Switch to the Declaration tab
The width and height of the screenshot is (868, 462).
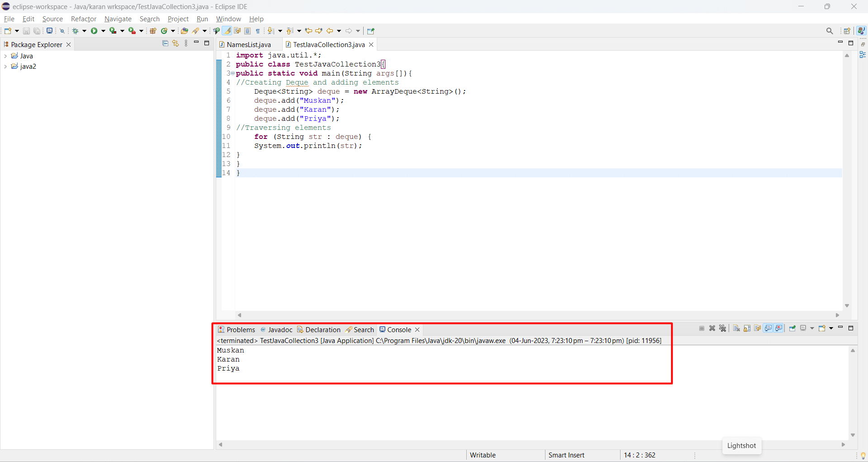(319, 329)
